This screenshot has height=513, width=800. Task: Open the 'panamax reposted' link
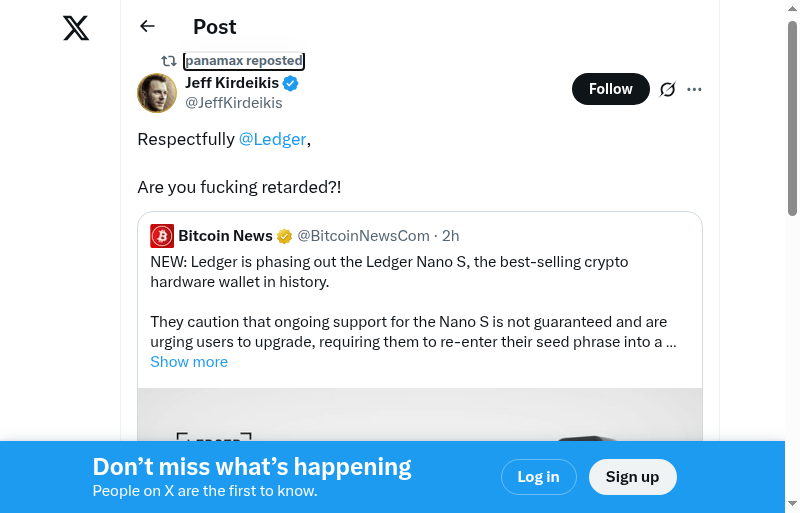[x=243, y=61]
